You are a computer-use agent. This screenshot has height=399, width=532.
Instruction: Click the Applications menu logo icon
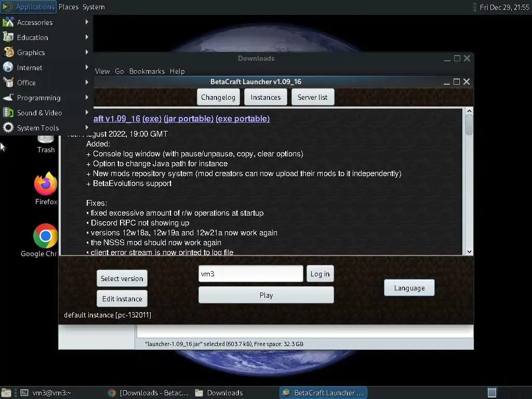point(7,7)
